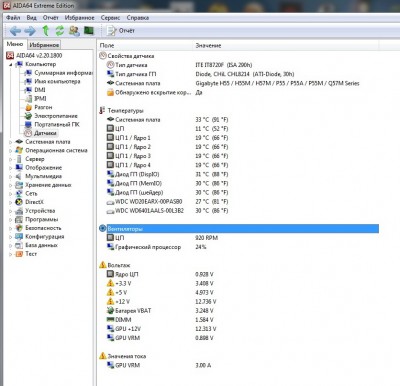Click the Поле column header

(x=145, y=46)
